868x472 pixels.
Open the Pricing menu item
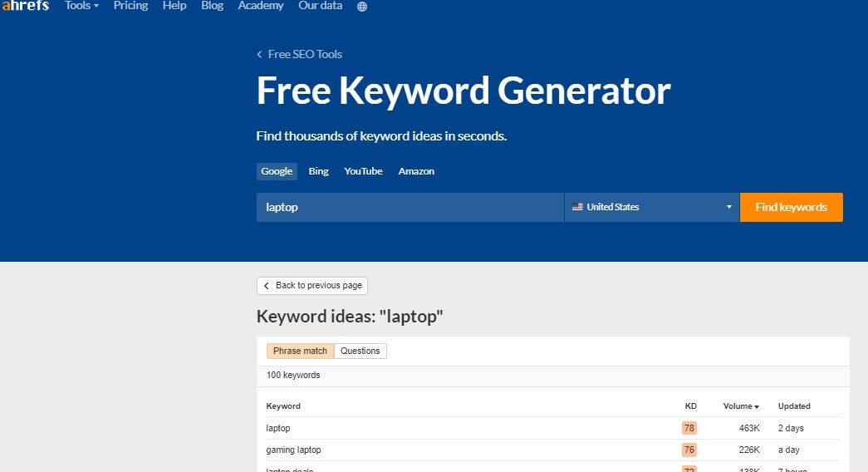pos(130,6)
